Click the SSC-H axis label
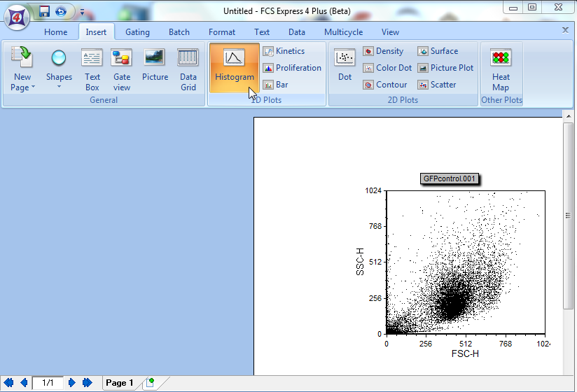Image resolution: width=577 pixels, height=392 pixels. pos(360,262)
